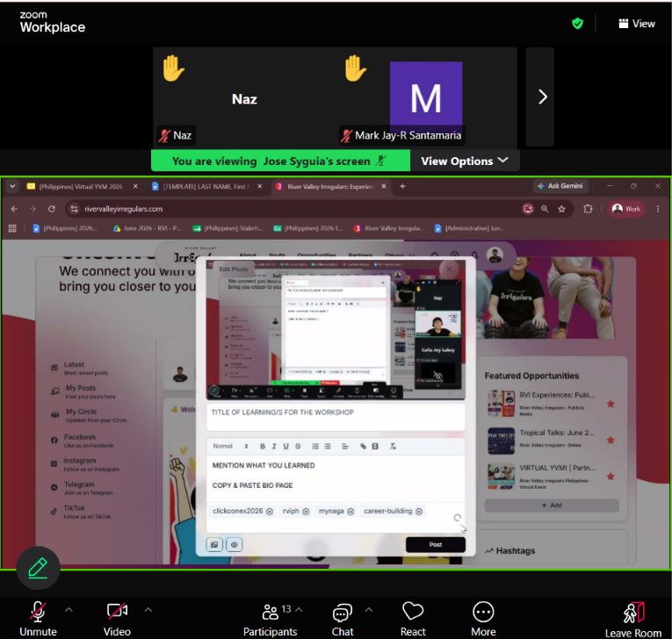Clear text formatting in editor
This screenshot has width=672, height=639.
pos(393,446)
